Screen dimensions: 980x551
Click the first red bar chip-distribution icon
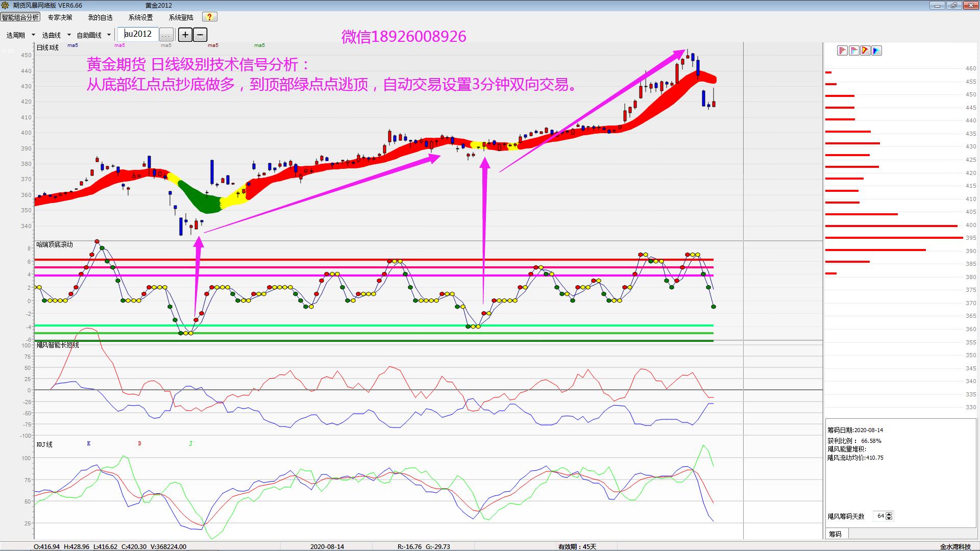tap(842, 51)
